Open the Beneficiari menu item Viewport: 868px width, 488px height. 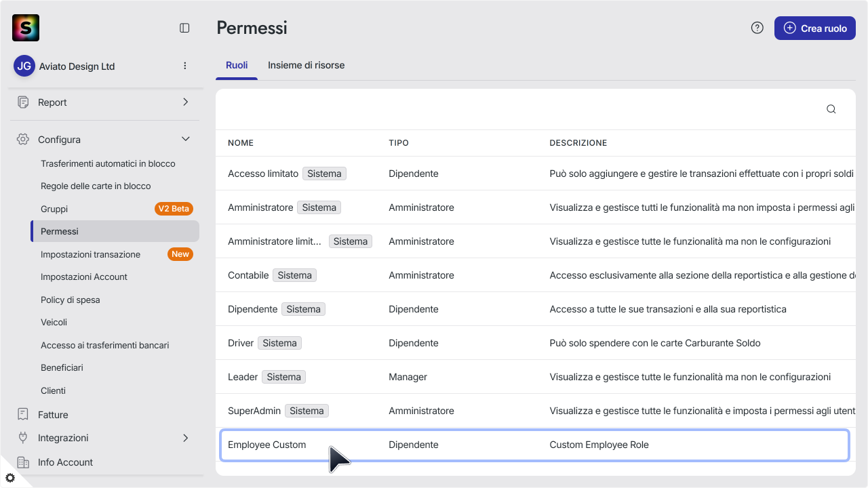click(x=62, y=367)
